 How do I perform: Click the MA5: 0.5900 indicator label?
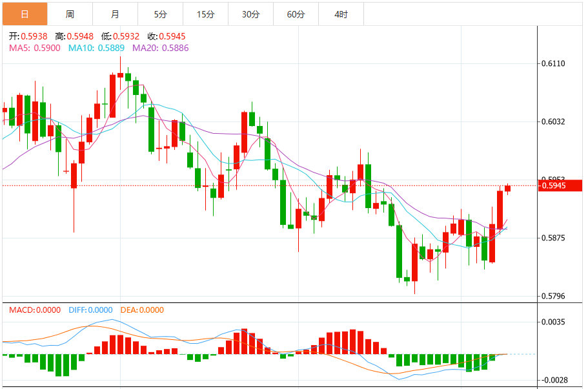tap(34, 48)
